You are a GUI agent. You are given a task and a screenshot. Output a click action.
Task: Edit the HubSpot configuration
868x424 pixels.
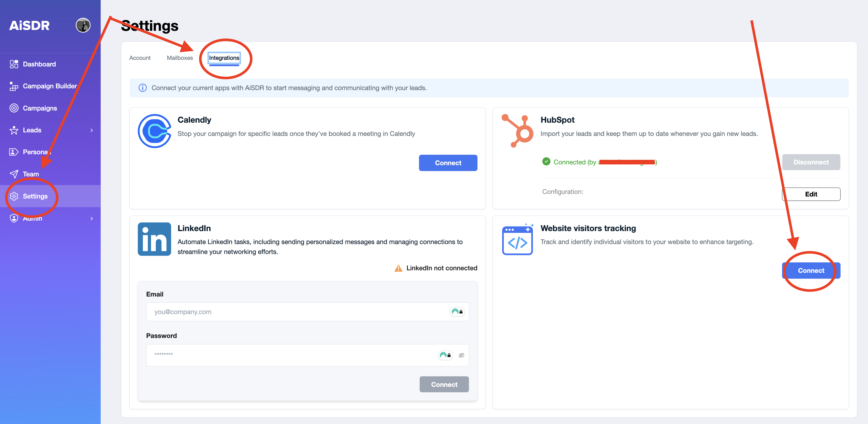[x=811, y=194]
